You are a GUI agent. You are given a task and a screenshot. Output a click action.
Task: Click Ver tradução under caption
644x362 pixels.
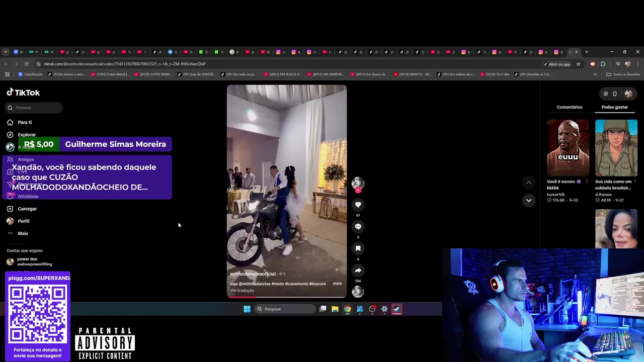[x=242, y=291]
